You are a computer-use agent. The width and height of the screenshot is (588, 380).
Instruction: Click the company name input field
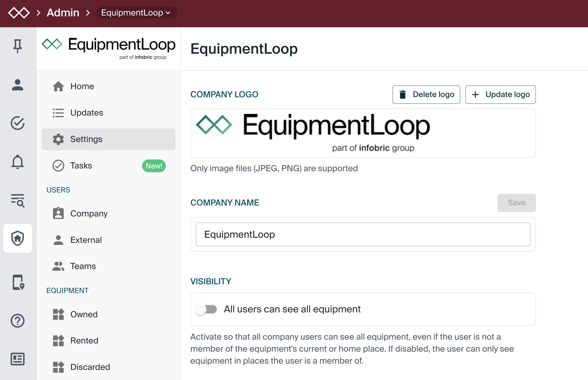point(363,234)
